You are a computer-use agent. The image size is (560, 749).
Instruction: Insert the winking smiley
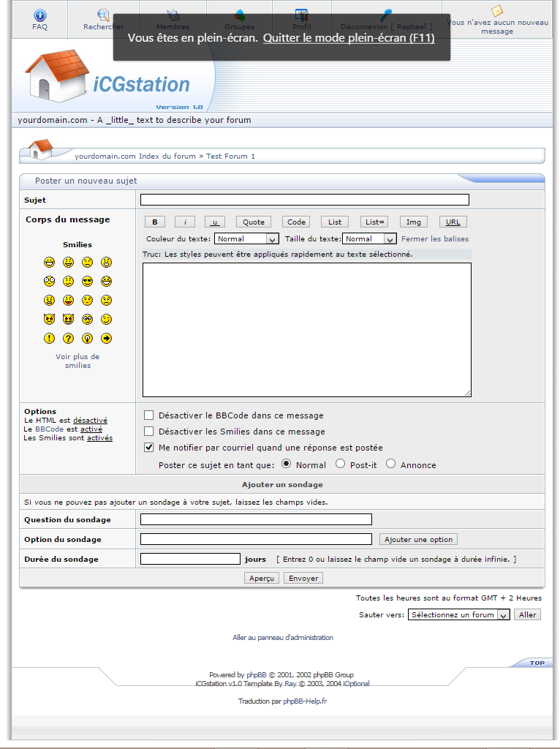[106, 320]
